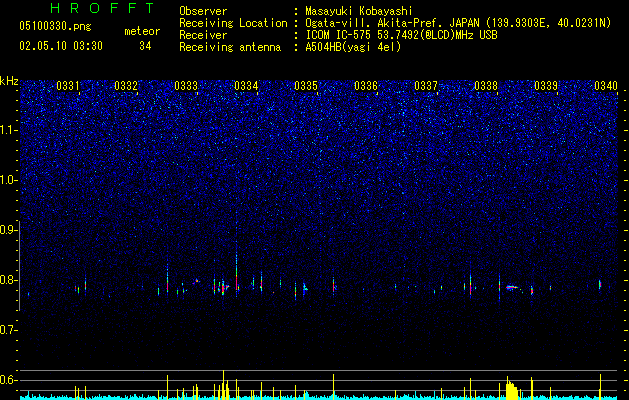Click the kHz axis unit label
The image size is (629, 400).
point(9,81)
